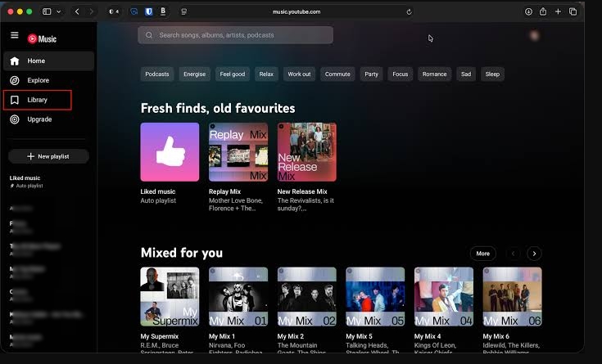
Task: Open the Safari share menu
Action: click(543, 11)
